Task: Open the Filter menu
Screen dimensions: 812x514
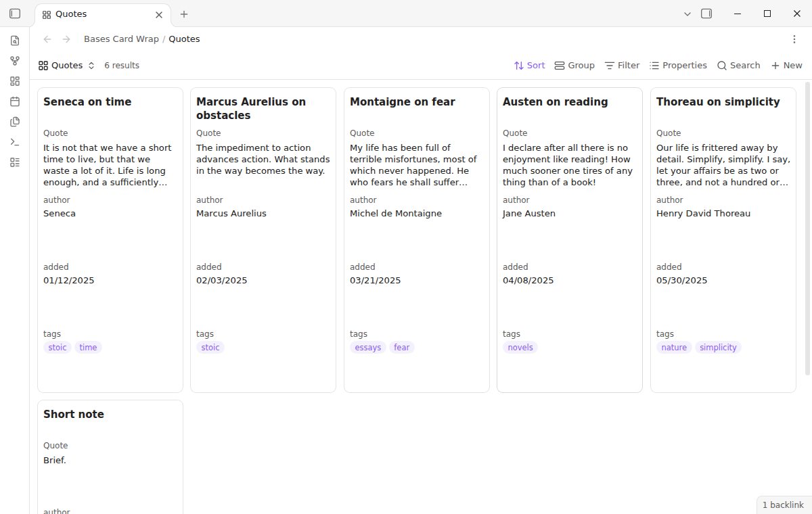Action: tap(622, 66)
